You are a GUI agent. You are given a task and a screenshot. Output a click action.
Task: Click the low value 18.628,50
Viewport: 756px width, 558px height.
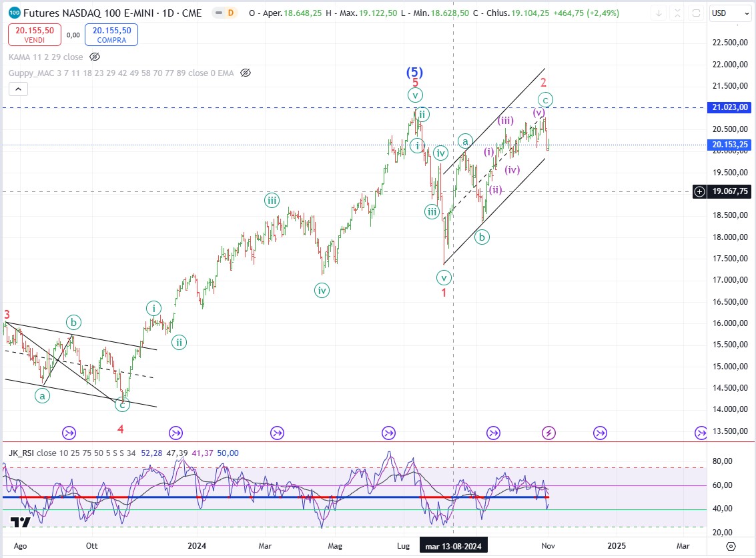(450, 13)
